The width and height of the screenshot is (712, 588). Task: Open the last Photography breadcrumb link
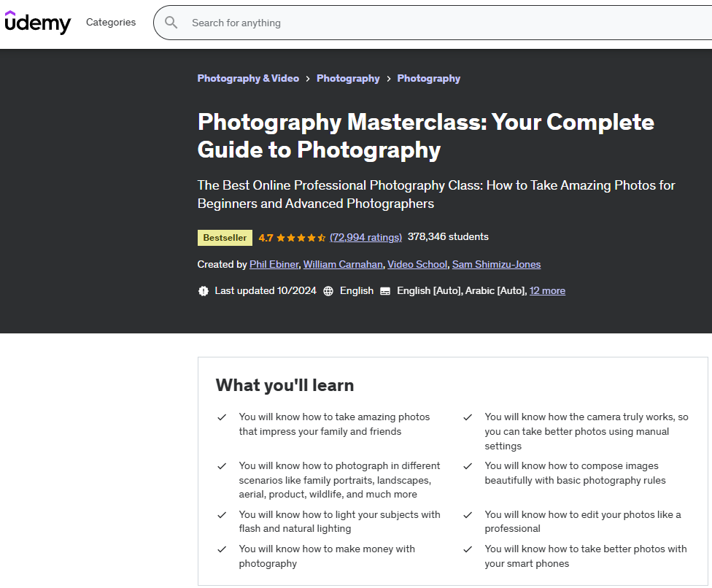tap(428, 79)
